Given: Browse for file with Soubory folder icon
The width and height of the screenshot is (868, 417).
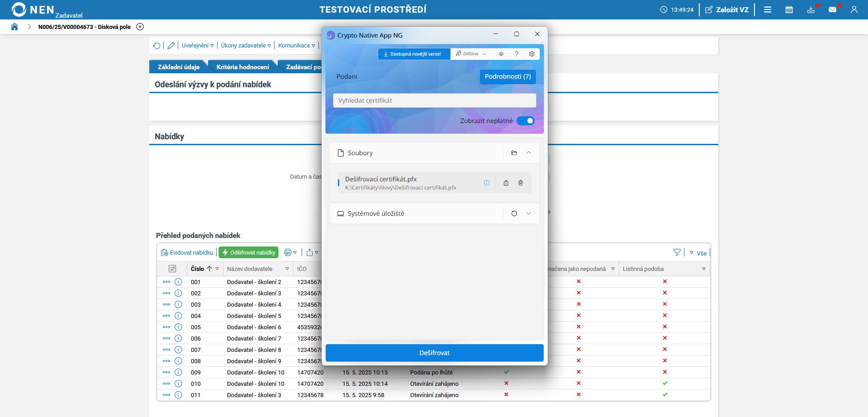Looking at the screenshot, I should (x=514, y=153).
